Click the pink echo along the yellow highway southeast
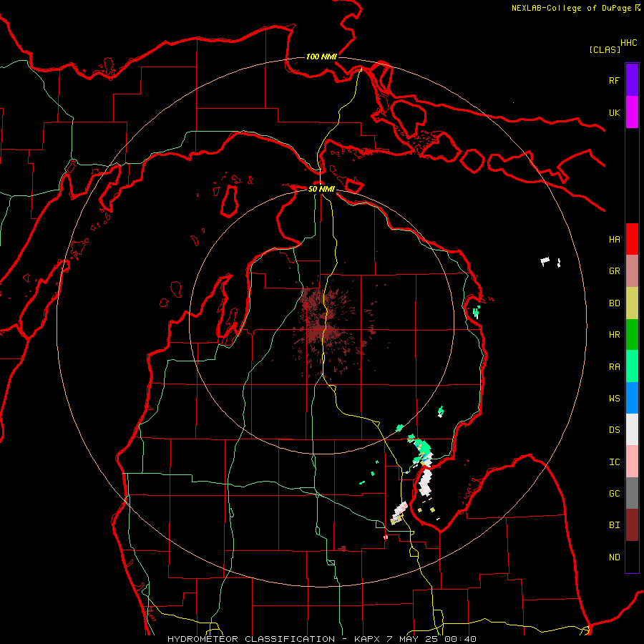The image size is (644, 644). (x=399, y=513)
